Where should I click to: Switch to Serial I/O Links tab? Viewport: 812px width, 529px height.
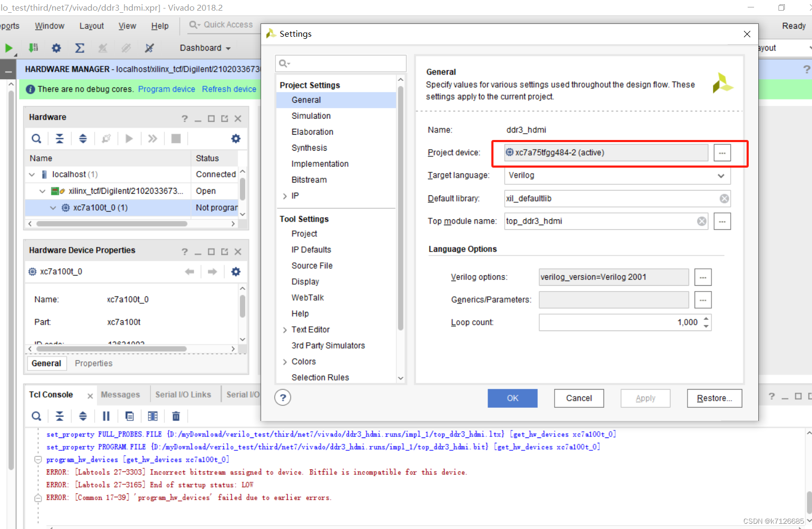point(183,394)
